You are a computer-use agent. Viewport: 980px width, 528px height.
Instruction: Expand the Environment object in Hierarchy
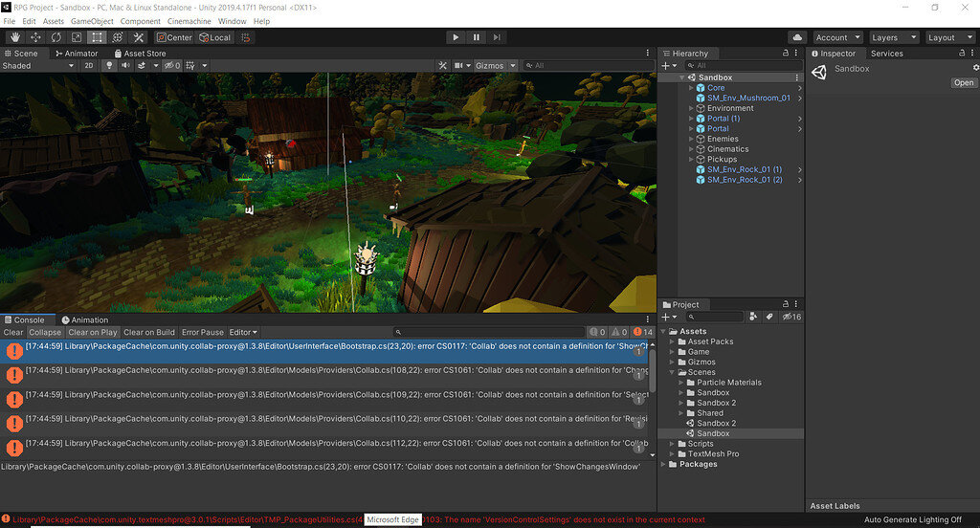[692, 108]
